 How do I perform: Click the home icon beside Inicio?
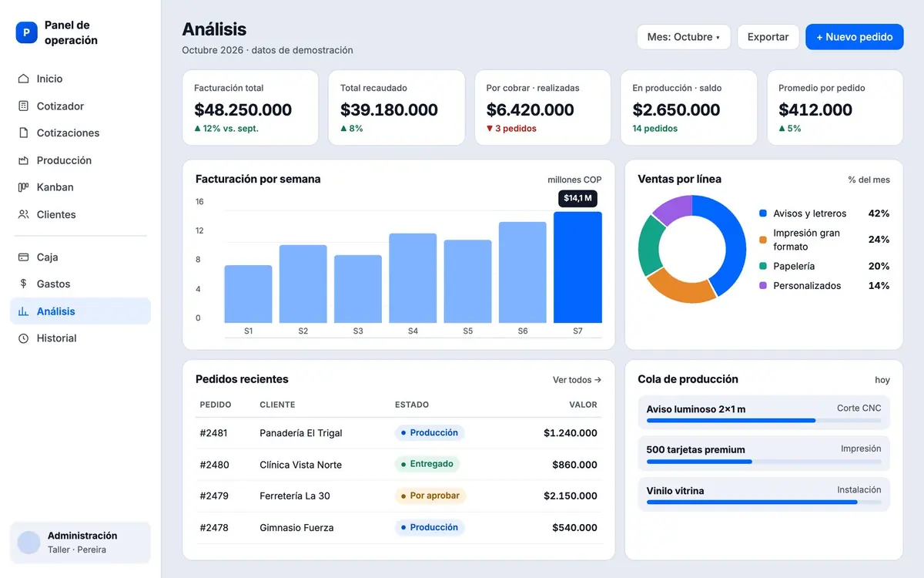(23, 79)
